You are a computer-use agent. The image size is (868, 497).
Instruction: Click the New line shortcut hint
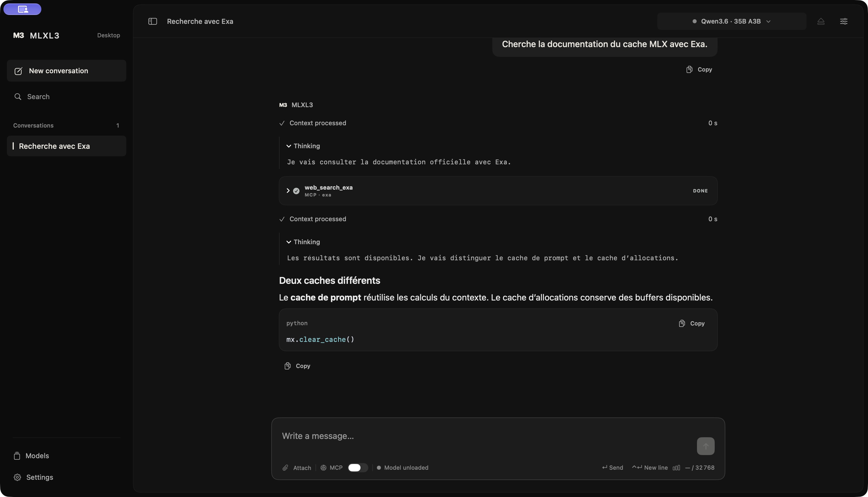pyautogui.click(x=650, y=468)
